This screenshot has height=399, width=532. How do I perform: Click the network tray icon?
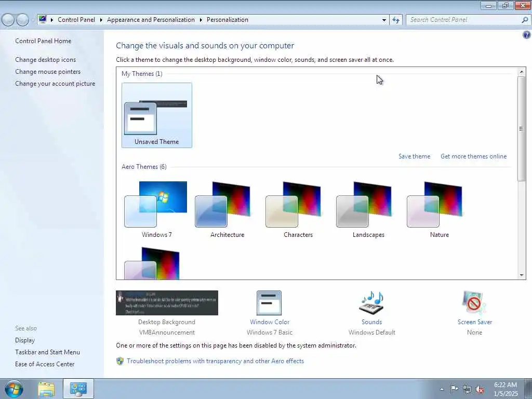click(x=467, y=389)
